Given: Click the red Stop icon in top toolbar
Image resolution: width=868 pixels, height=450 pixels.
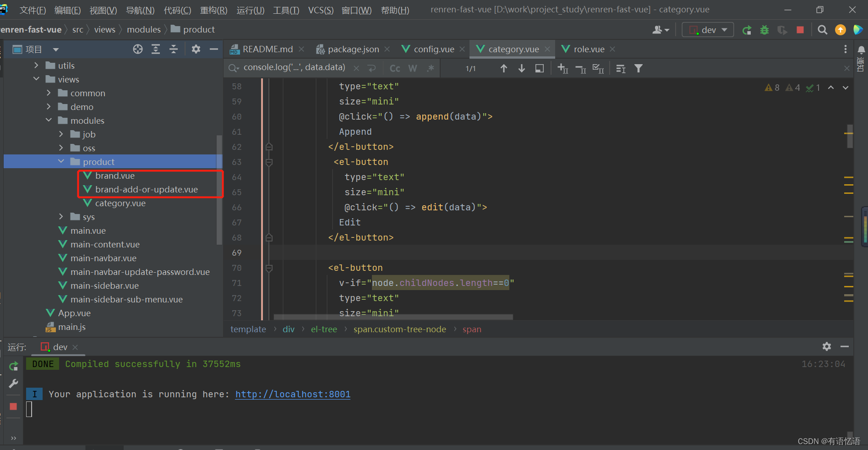Looking at the screenshot, I should coord(800,30).
